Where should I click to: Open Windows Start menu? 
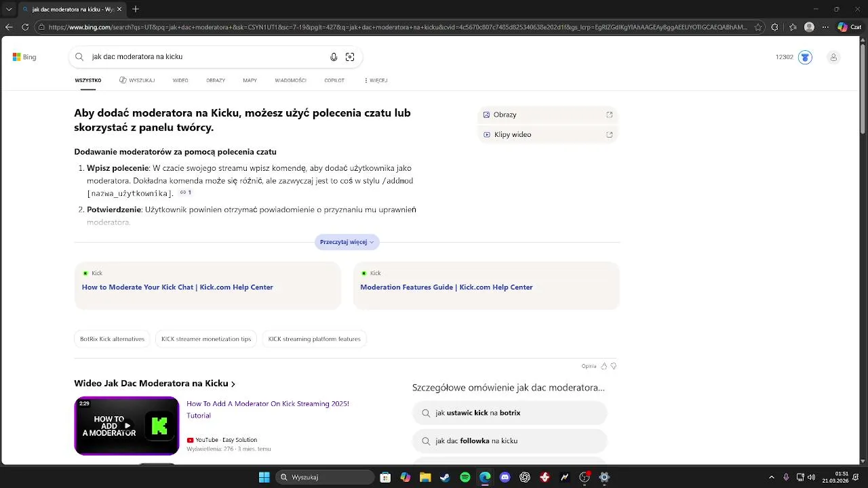point(264,477)
